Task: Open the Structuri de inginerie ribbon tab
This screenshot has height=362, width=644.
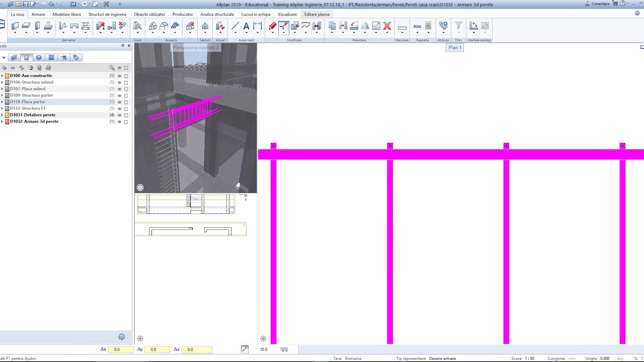Action: (107, 14)
